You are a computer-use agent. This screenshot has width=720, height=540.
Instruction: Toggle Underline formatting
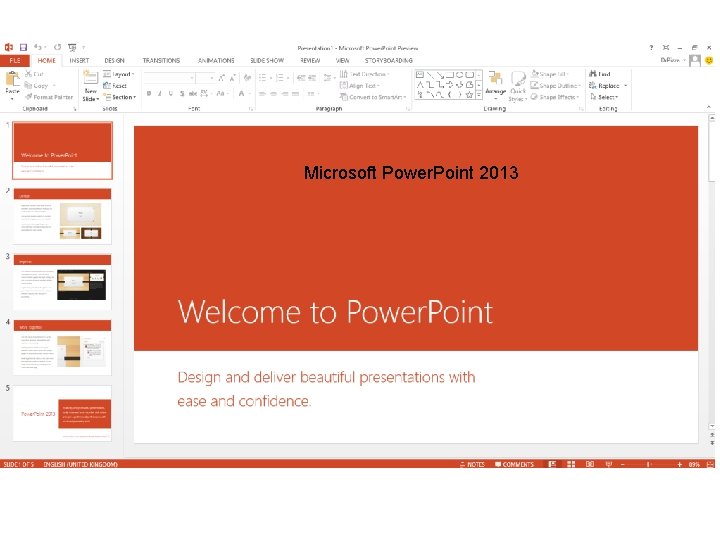tap(170, 94)
